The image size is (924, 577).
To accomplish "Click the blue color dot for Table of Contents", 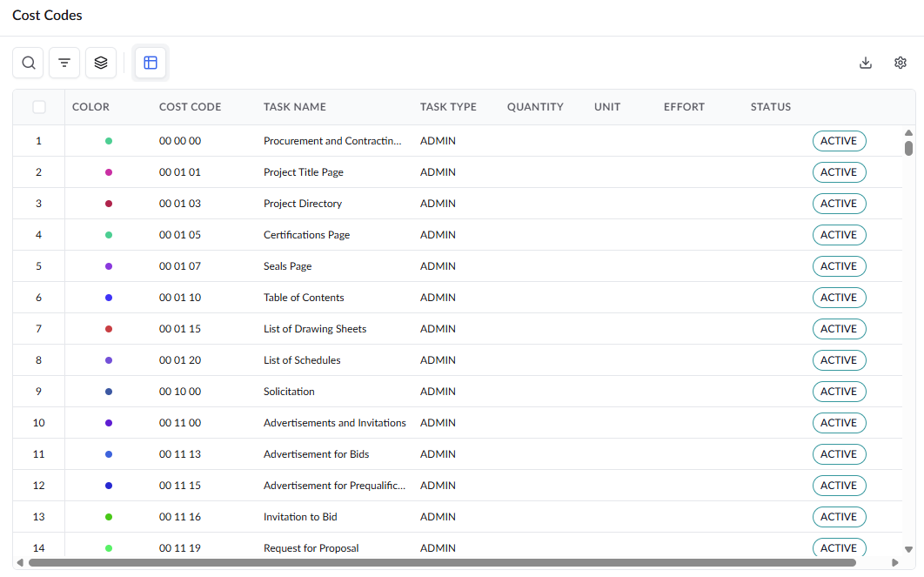I will [x=109, y=298].
